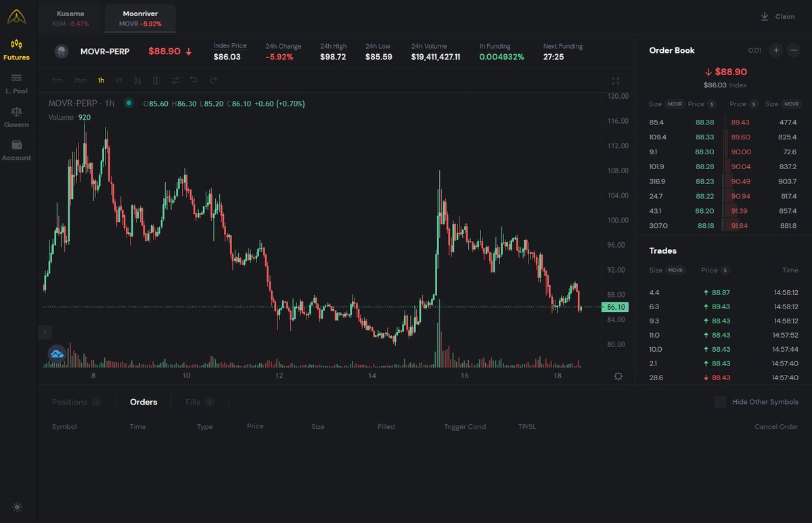The height and width of the screenshot is (523, 812).
Task: Open the Orders tab
Action: click(143, 402)
